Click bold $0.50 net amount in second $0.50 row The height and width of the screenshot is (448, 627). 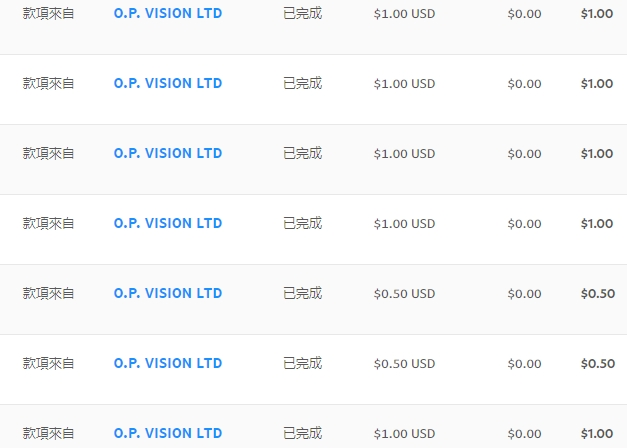[x=598, y=364]
